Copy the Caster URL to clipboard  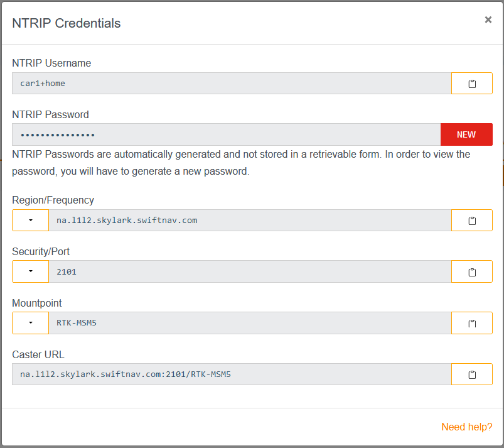tap(471, 374)
